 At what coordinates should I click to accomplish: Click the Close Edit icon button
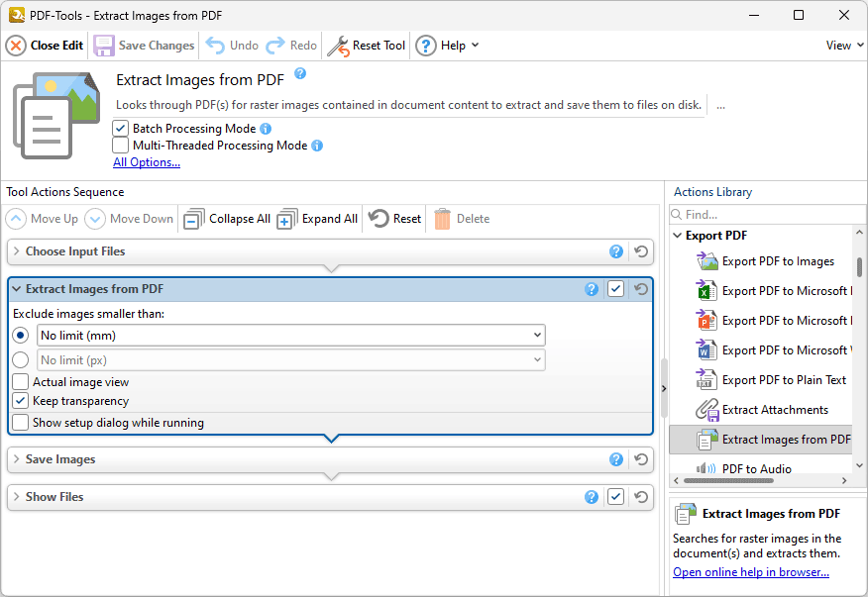click(x=16, y=46)
